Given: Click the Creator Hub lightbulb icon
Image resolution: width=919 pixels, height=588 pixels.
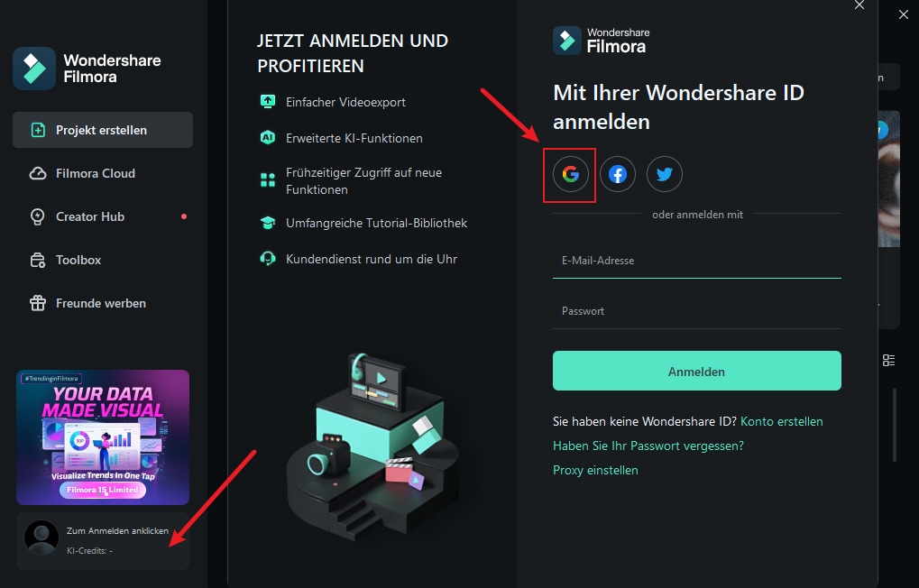Looking at the screenshot, I should 38,216.
